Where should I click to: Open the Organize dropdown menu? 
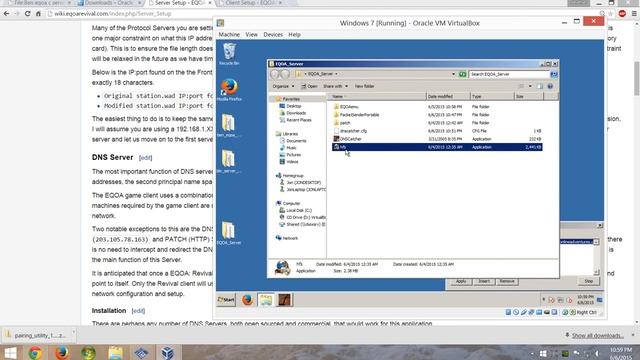click(283, 86)
